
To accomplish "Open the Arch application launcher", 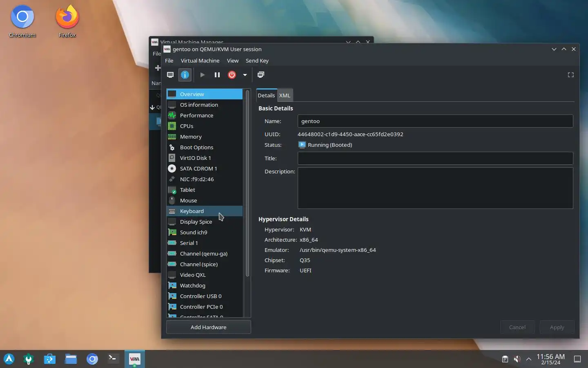I will (9, 359).
